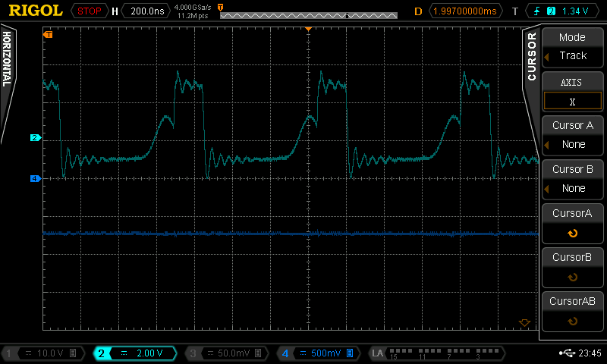Select the AXIS X option box
Image resolution: width=607 pixels, height=364 pixels.
pyautogui.click(x=572, y=102)
